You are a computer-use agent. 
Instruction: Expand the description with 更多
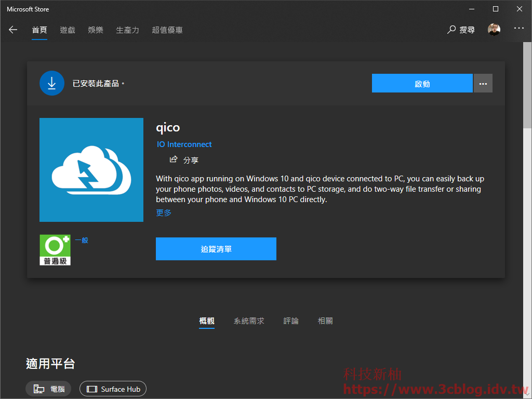163,212
